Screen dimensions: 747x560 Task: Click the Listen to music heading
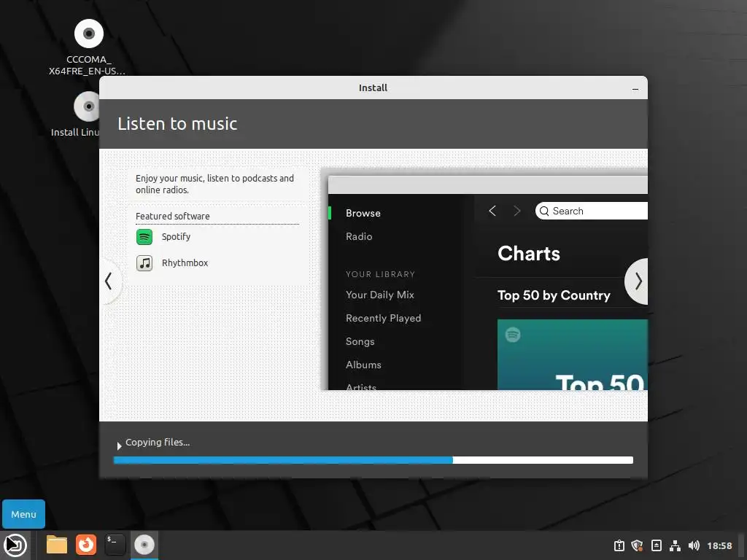[x=177, y=124]
